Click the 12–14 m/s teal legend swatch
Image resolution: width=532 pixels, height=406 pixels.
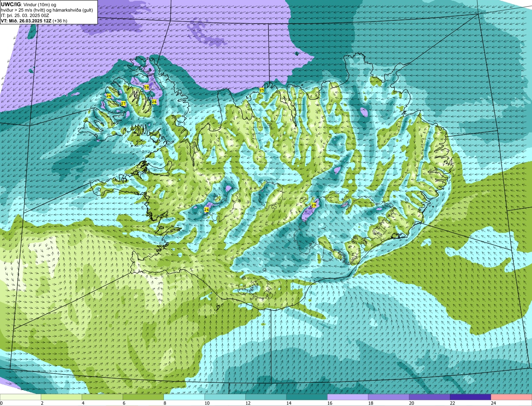pyautogui.click(x=266, y=397)
